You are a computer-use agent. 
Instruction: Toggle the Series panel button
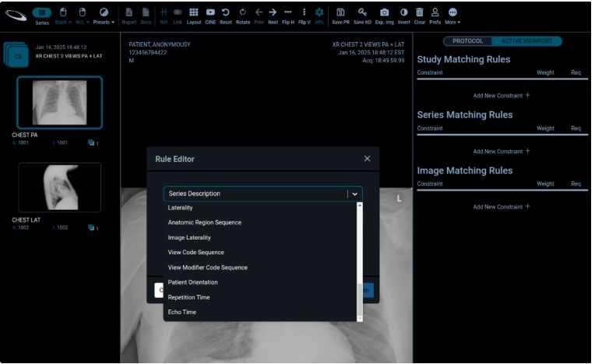pyautogui.click(x=42, y=16)
